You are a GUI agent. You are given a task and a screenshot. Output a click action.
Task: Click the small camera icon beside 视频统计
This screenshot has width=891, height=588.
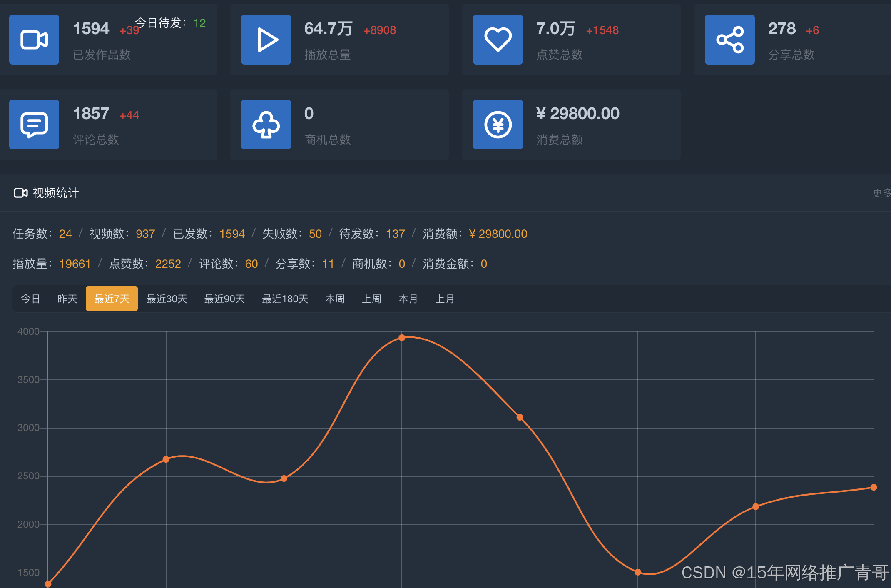pos(20,193)
